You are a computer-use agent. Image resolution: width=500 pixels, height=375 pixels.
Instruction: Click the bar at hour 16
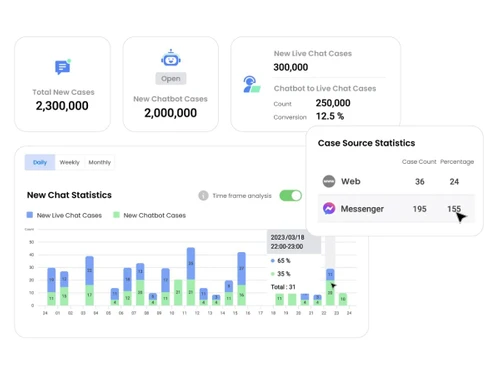241,279
